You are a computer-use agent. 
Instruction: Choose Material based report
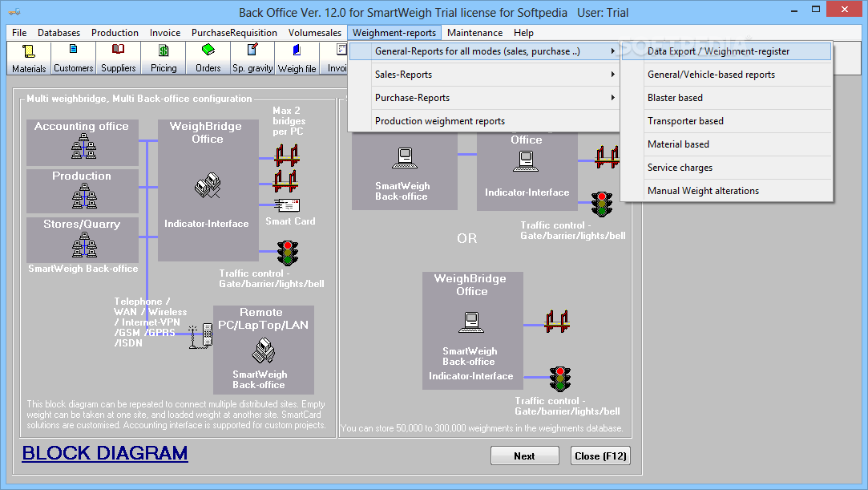click(726, 144)
